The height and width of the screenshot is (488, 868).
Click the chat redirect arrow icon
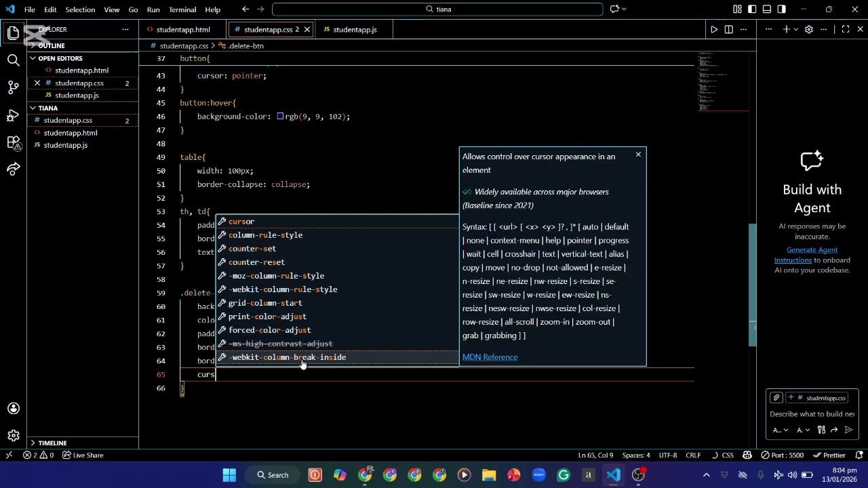(835, 430)
